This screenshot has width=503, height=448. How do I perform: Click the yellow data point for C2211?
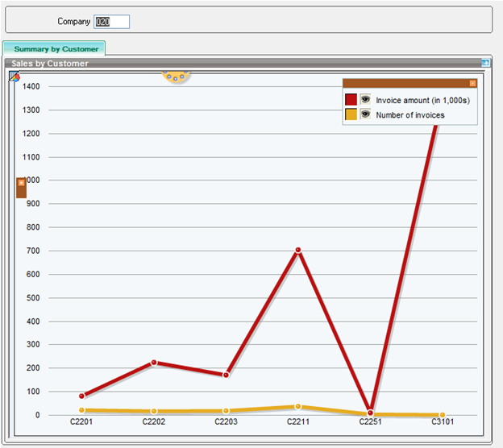coord(298,407)
